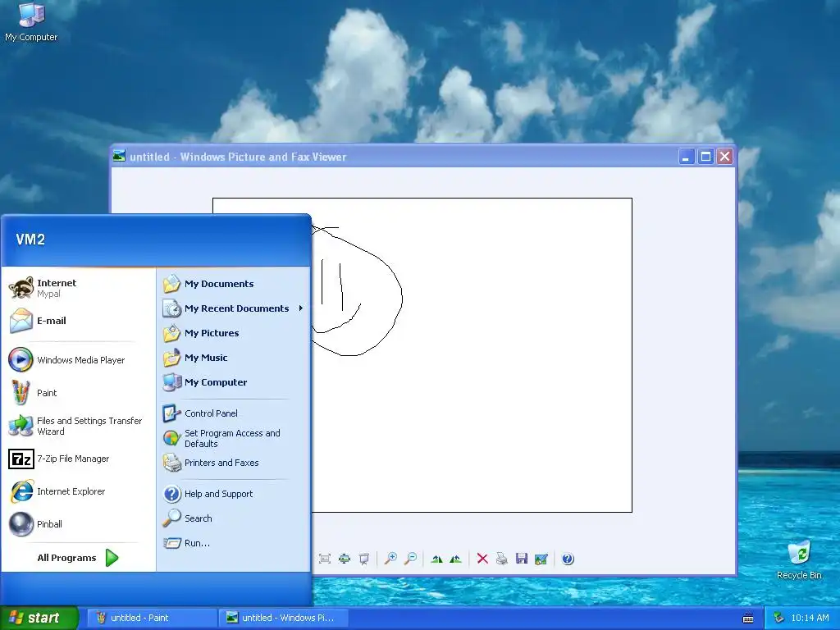The width and height of the screenshot is (840, 630).
Task: Open Control Panel from Start menu
Action: (233, 413)
